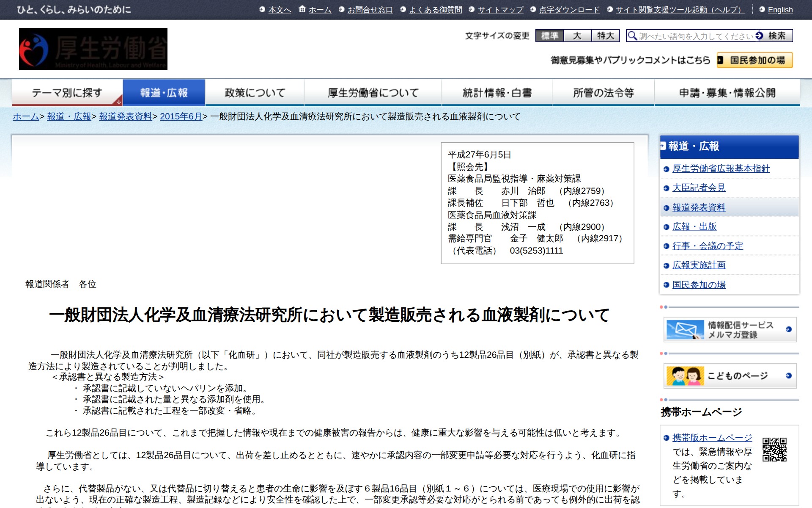Switch text size to 特大
The image size is (812, 508).
pyautogui.click(x=605, y=36)
